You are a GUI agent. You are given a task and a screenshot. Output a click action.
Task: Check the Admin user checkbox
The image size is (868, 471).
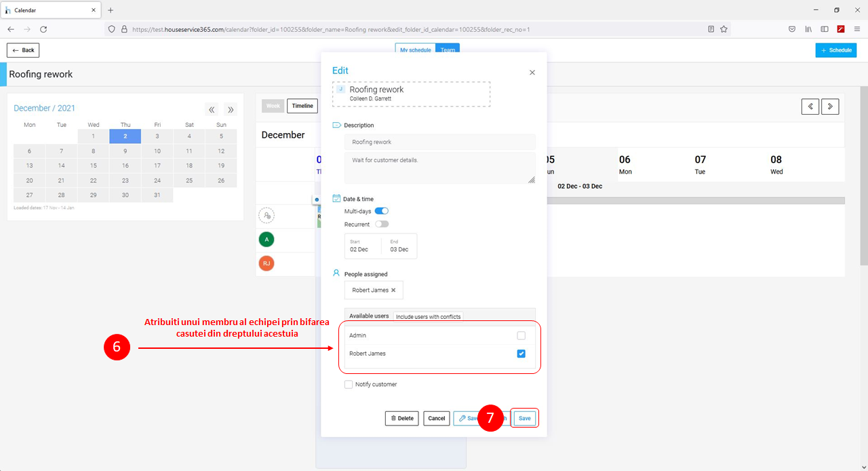[521, 335]
